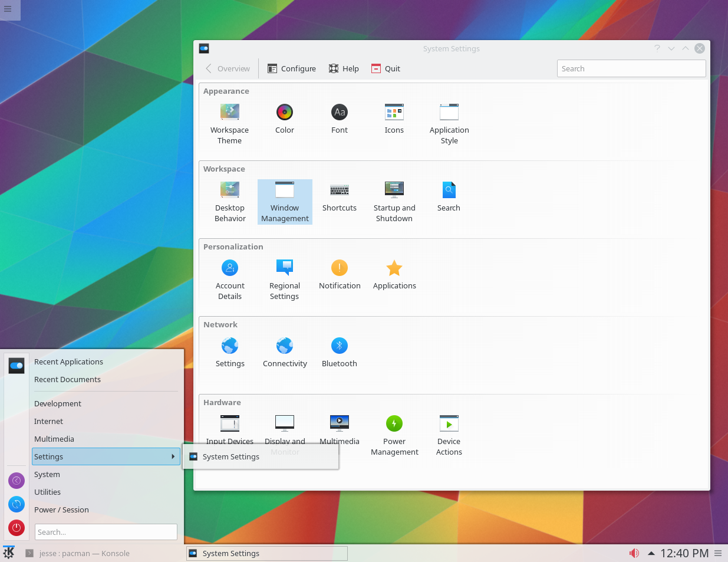The width and height of the screenshot is (728, 562).
Task: Open the titlebar window menu chevron
Action: tap(671, 48)
